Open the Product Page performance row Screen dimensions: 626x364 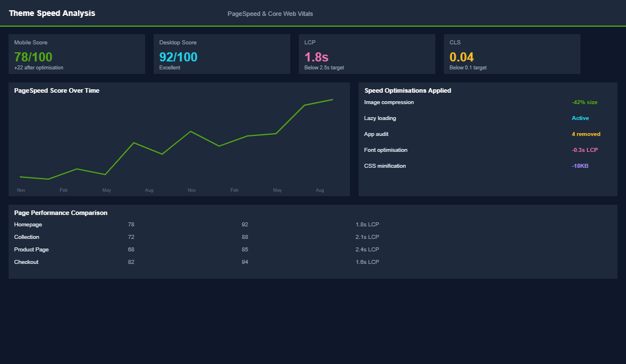[31, 249]
